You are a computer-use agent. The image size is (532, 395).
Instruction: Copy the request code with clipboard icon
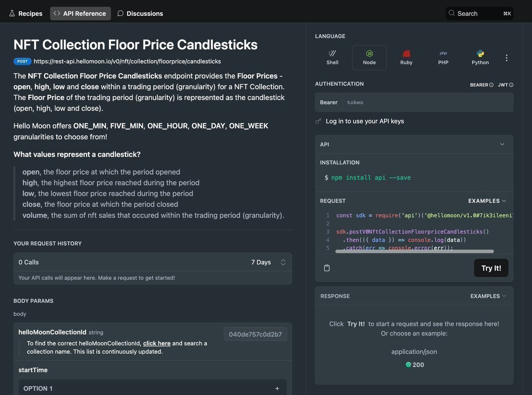[x=327, y=268]
